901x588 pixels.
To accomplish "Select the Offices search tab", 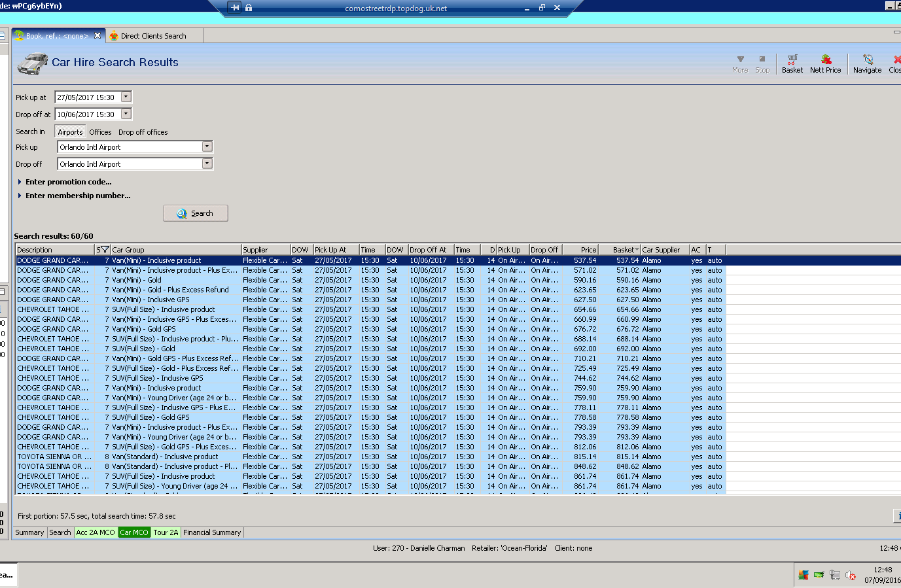I will pyautogui.click(x=100, y=131).
